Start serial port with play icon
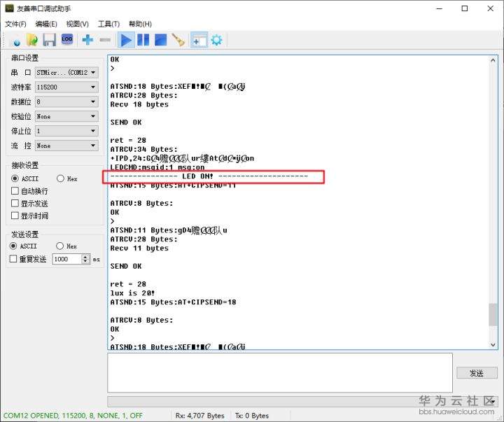Image resolution: width=504 pixels, height=422 pixels. click(x=126, y=40)
